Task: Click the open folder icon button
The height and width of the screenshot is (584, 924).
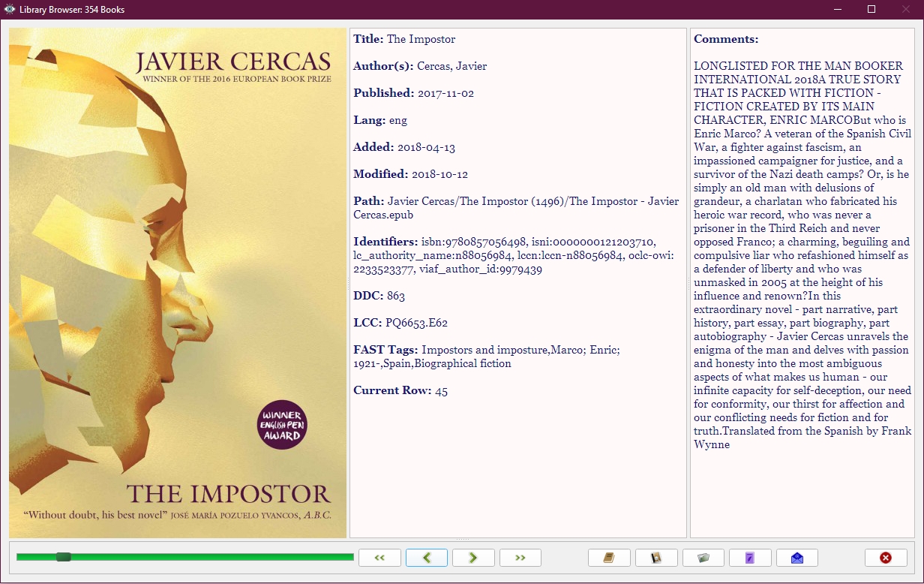Action: (x=703, y=558)
